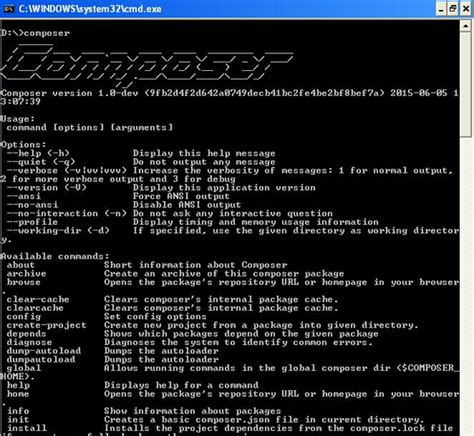Viewport: 474px width, 436px height.
Task: Restore down the cmd.exe window
Action: (453, 9)
